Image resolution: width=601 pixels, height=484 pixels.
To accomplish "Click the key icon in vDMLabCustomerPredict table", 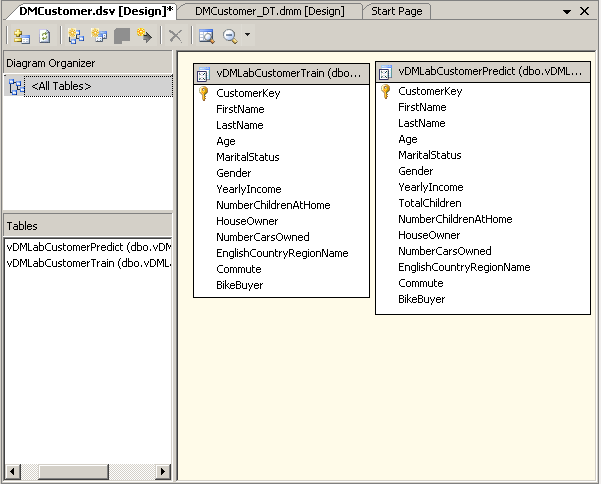I will (386, 91).
